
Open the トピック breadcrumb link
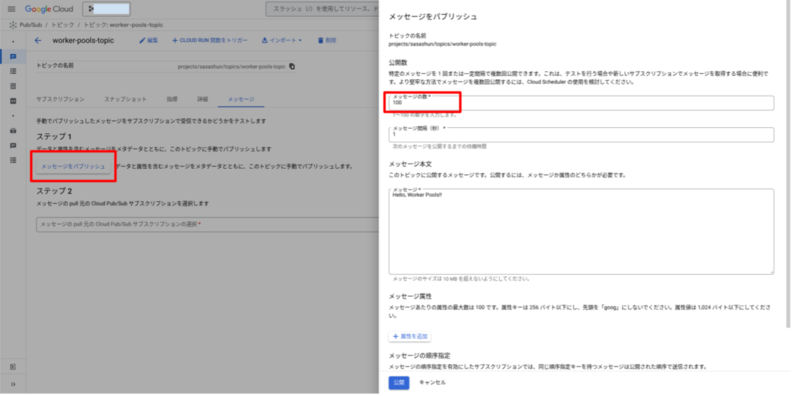62,24
